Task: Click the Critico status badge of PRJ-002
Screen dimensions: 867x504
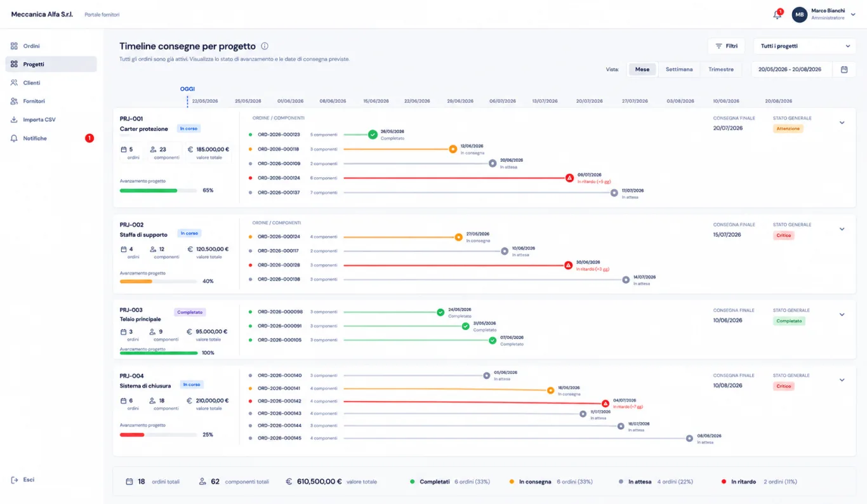Action: (x=784, y=235)
